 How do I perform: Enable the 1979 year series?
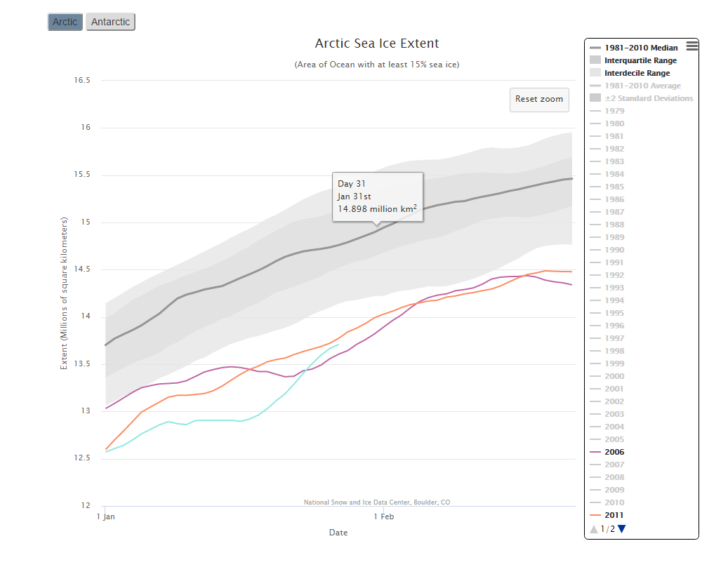(614, 111)
